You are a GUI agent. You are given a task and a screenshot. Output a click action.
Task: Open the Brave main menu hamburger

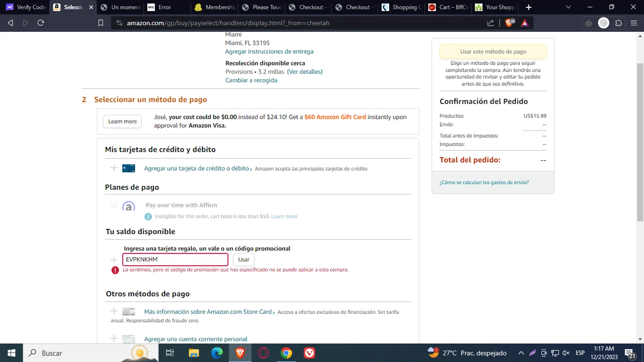(x=634, y=23)
